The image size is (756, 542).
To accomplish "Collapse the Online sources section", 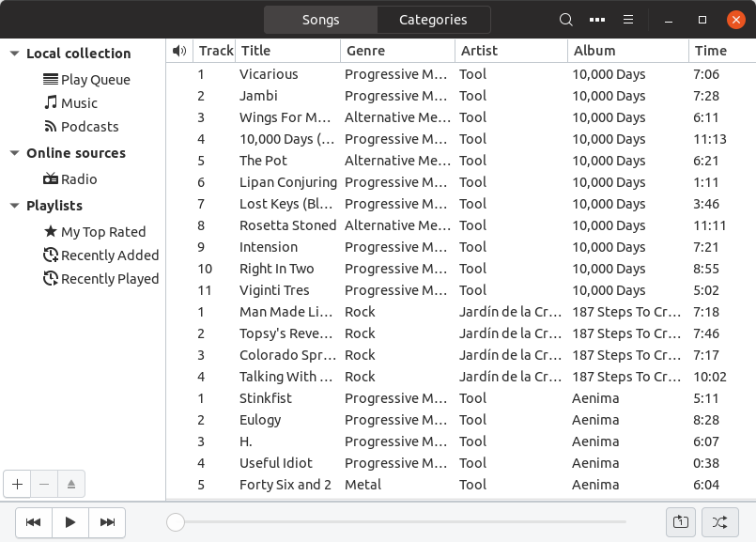I will point(14,153).
